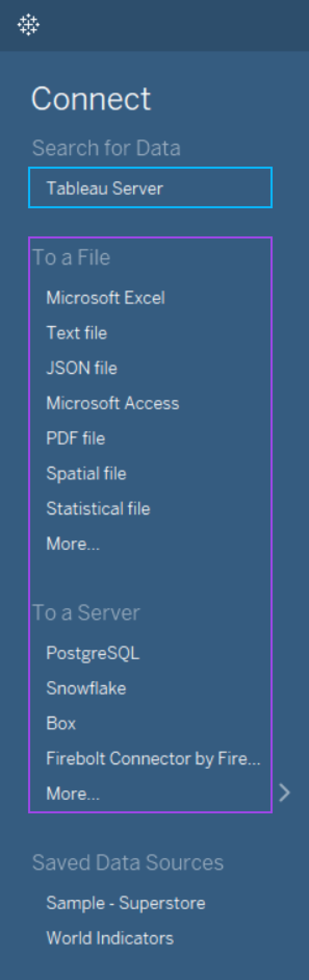Connect to Microsoft Access database
The width and height of the screenshot is (309, 980).
113,403
